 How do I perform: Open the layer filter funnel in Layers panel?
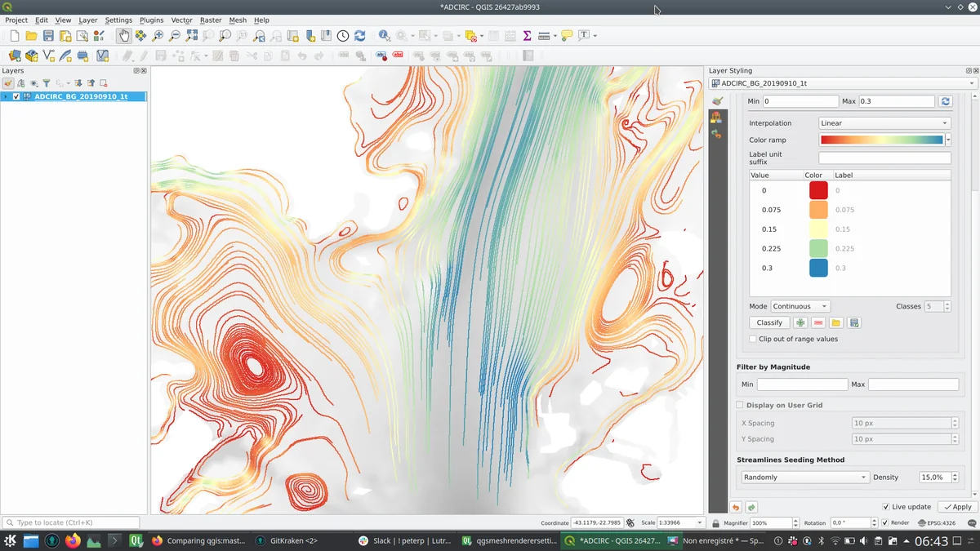coord(47,83)
